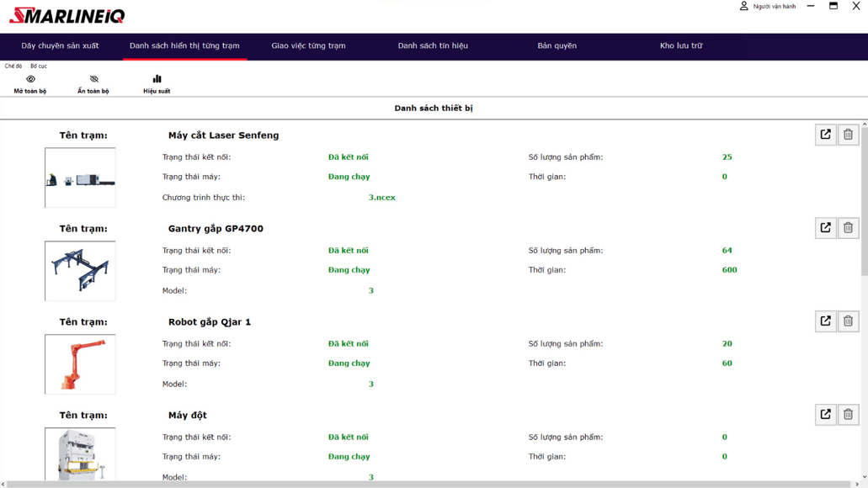Click the horizontal scroll left arrow
The height and width of the screenshot is (488, 868).
3,484
